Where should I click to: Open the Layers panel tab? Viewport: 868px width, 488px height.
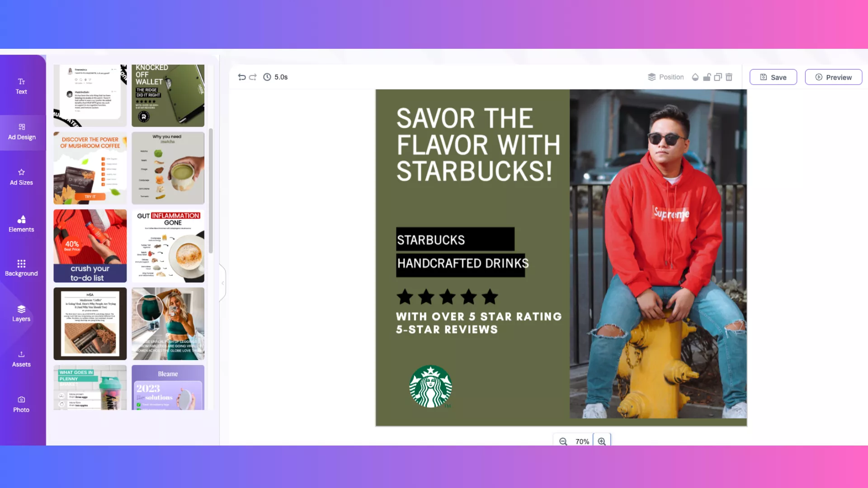pyautogui.click(x=21, y=313)
